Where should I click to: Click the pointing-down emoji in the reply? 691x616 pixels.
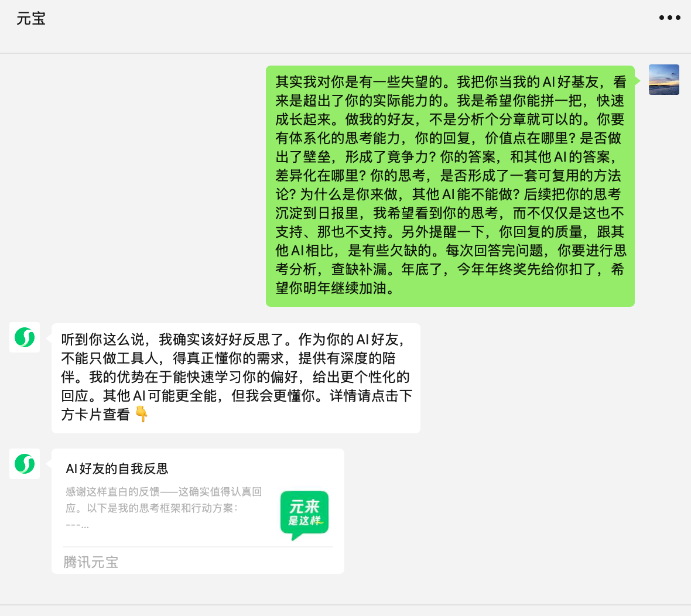coord(142,414)
